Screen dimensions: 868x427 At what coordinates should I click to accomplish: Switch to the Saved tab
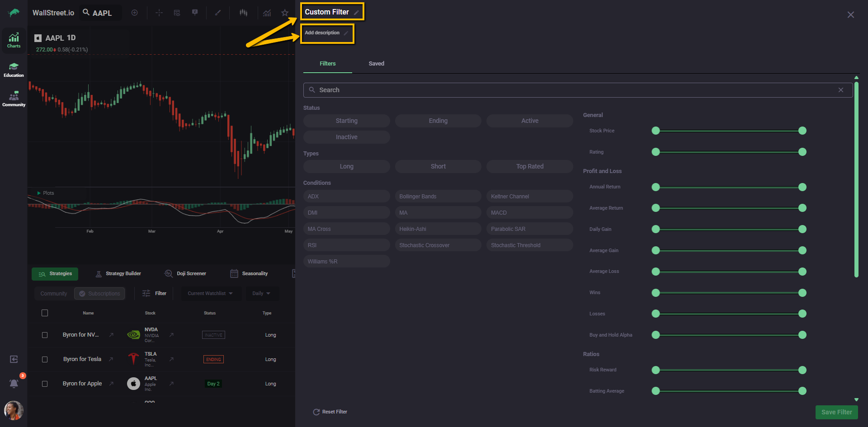[x=376, y=64]
